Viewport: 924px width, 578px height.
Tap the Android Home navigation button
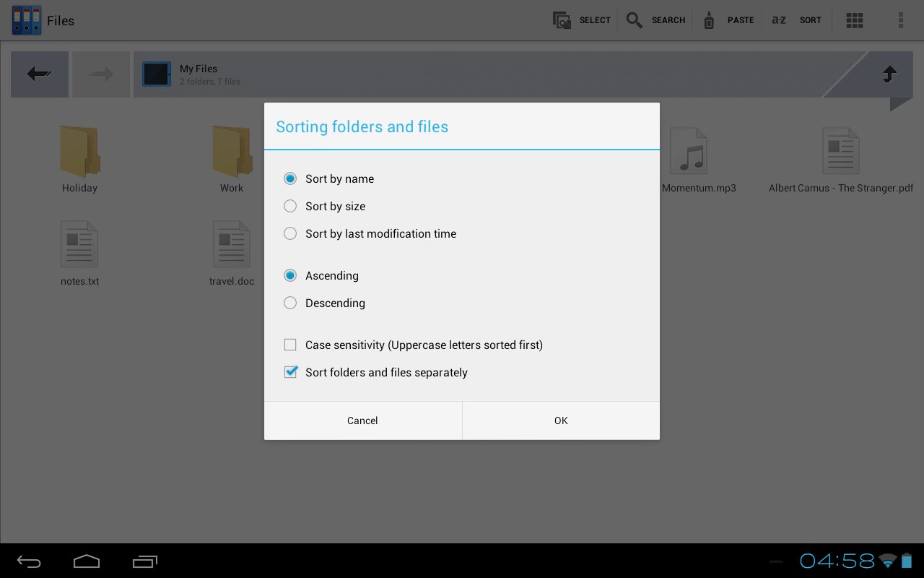click(x=87, y=561)
